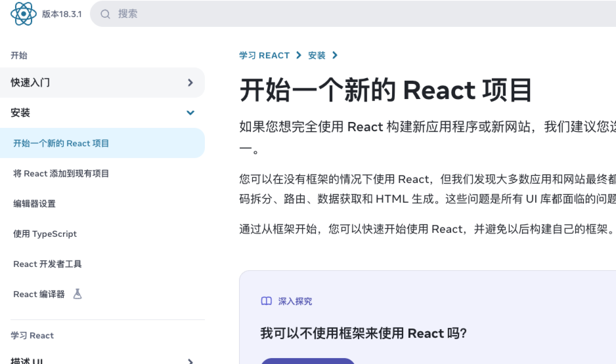Open version 版本18.3.1 link
The width and height of the screenshot is (616, 364).
(62, 14)
